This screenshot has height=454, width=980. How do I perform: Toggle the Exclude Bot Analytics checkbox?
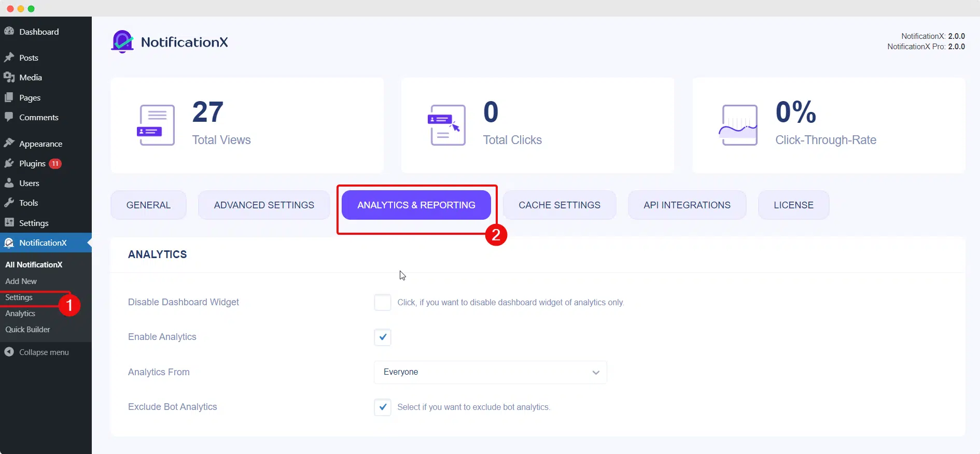(383, 407)
